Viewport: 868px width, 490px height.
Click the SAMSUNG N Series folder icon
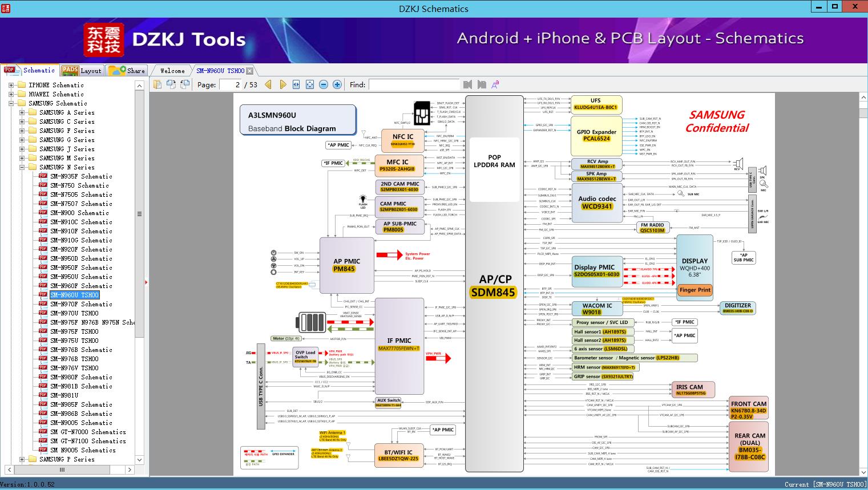click(x=33, y=167)
